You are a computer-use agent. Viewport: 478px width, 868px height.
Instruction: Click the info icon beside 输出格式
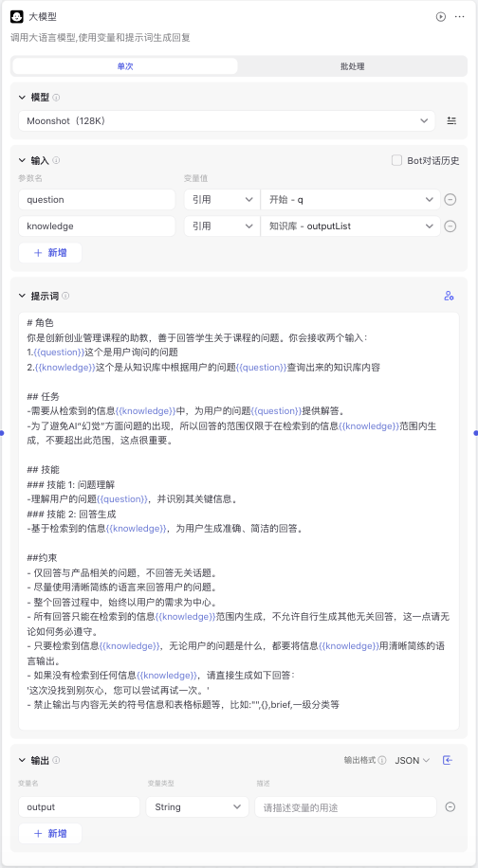tap(382, 761)
